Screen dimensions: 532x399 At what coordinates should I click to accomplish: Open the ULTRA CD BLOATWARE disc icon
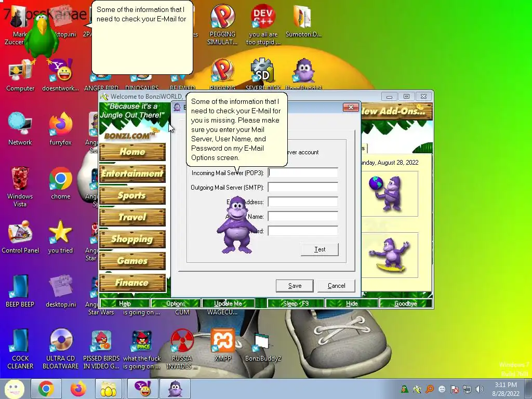tap(61, 349)
